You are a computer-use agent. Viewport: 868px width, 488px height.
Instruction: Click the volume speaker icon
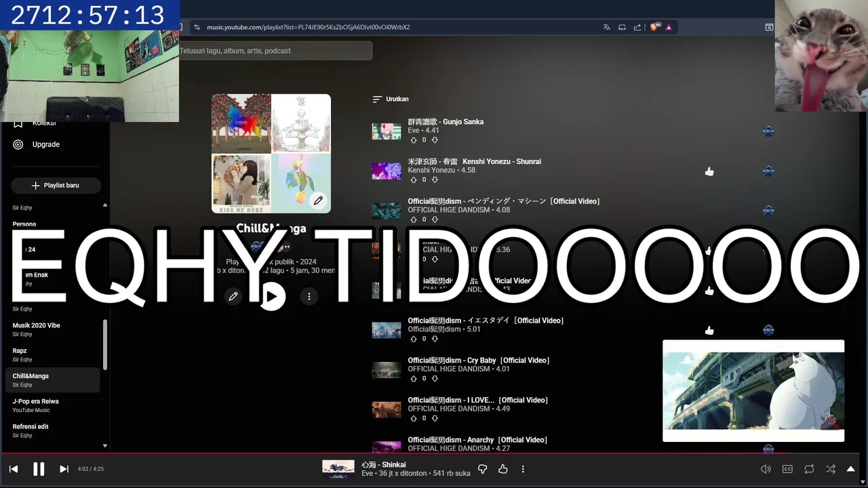point(766,469)
